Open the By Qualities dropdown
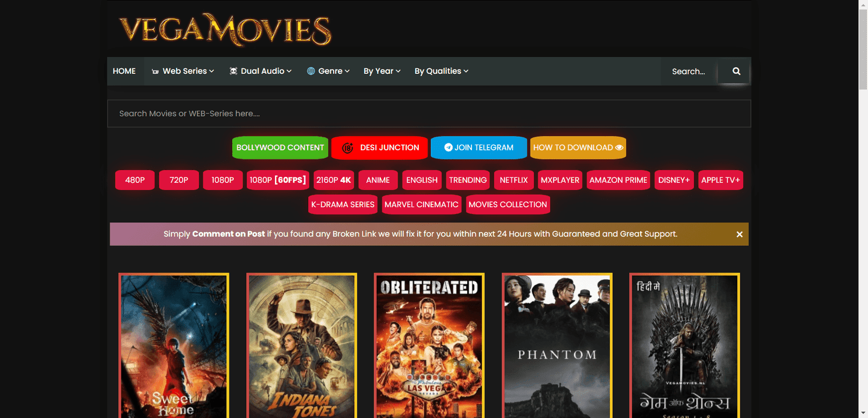 tap(442, 71)
